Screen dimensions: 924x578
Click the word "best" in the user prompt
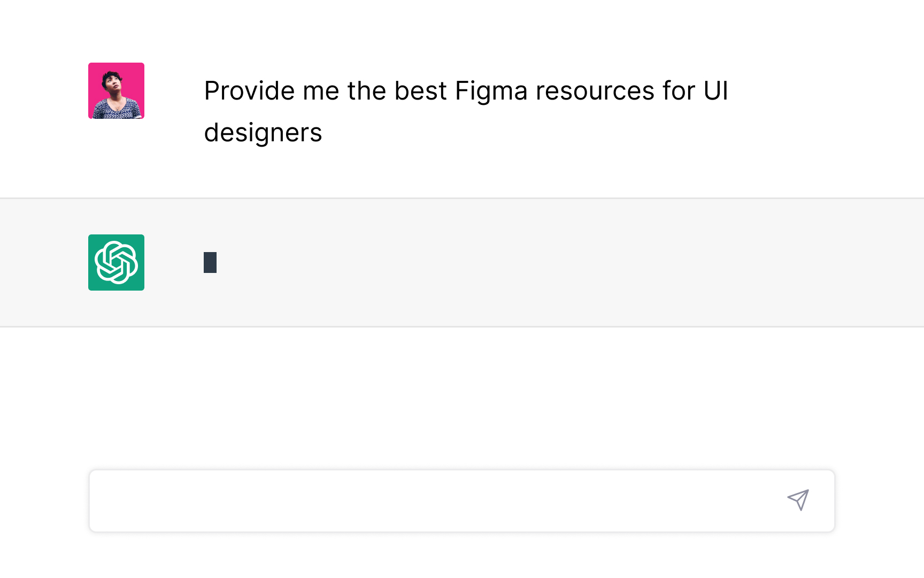click(x=420, y=91)
